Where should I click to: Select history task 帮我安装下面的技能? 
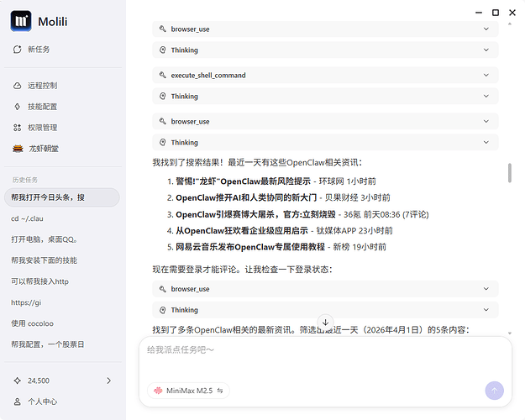point(62,260)
